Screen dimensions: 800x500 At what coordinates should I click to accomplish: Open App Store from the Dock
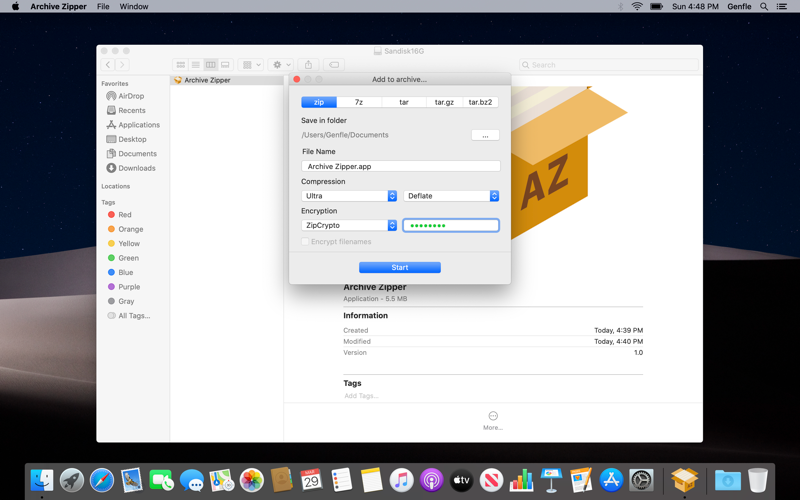tap(611, 480)
